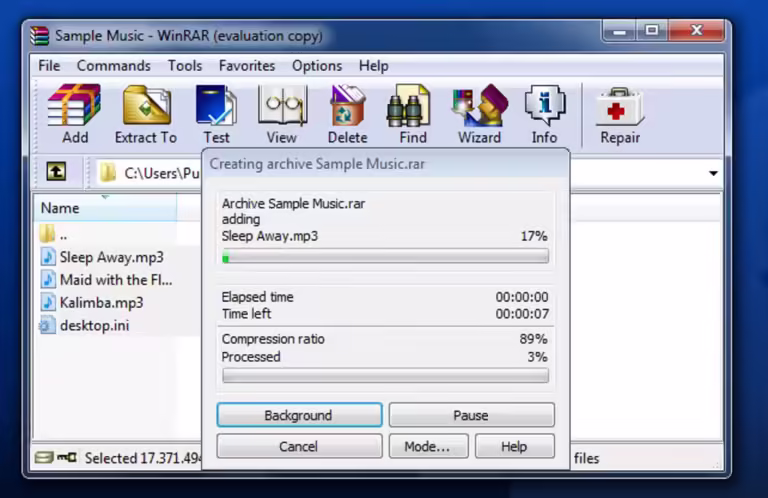768x498 pixels.
Task: Open the File menu
Action: coord(49,66)
